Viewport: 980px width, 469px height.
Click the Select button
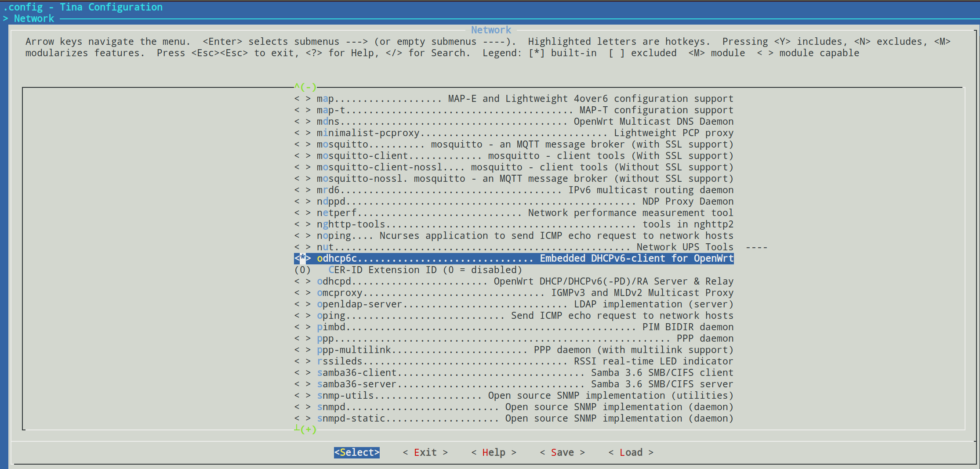coord(357,452)
